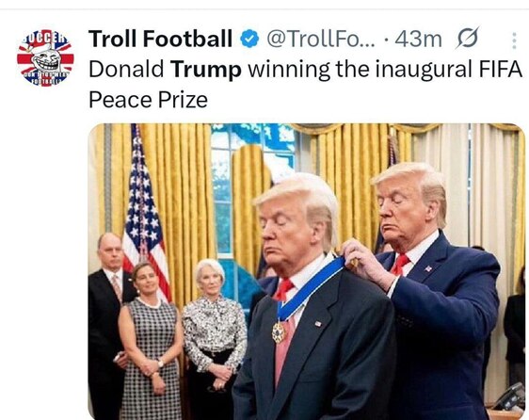The image size is (529, 420).
Task: Open the attached Oval Office photo
Action: coord(306,271)
